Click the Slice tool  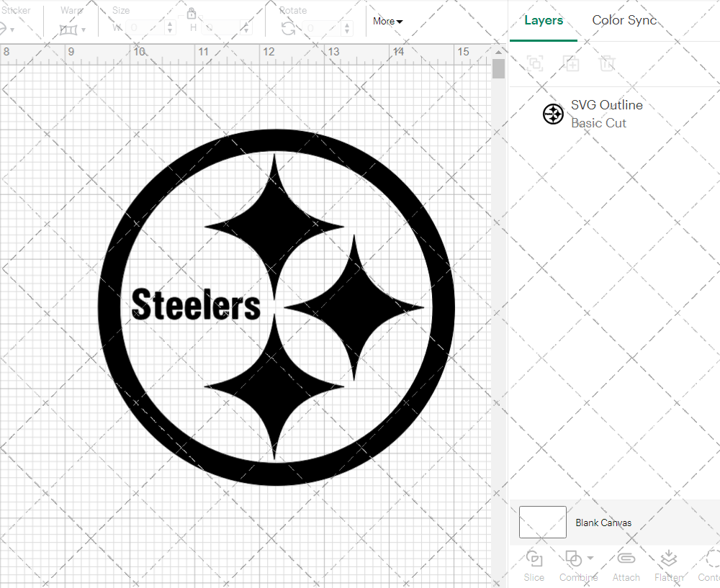coord(534,566)
